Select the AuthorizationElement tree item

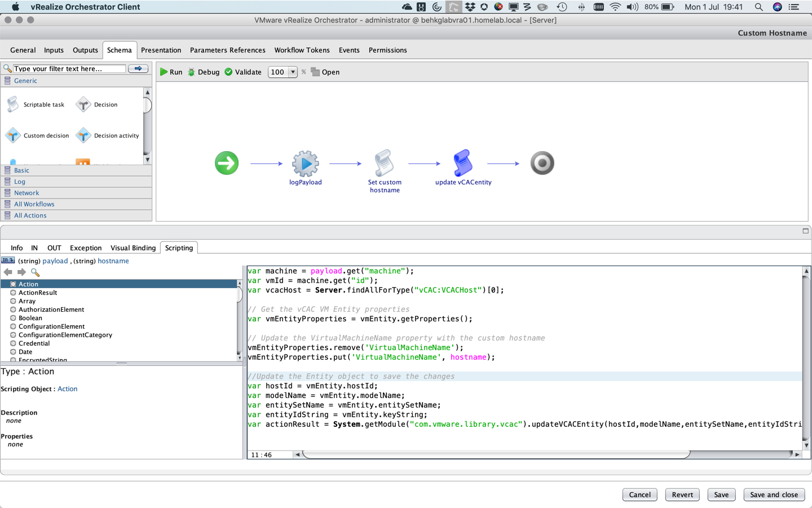tap(51, 310)
